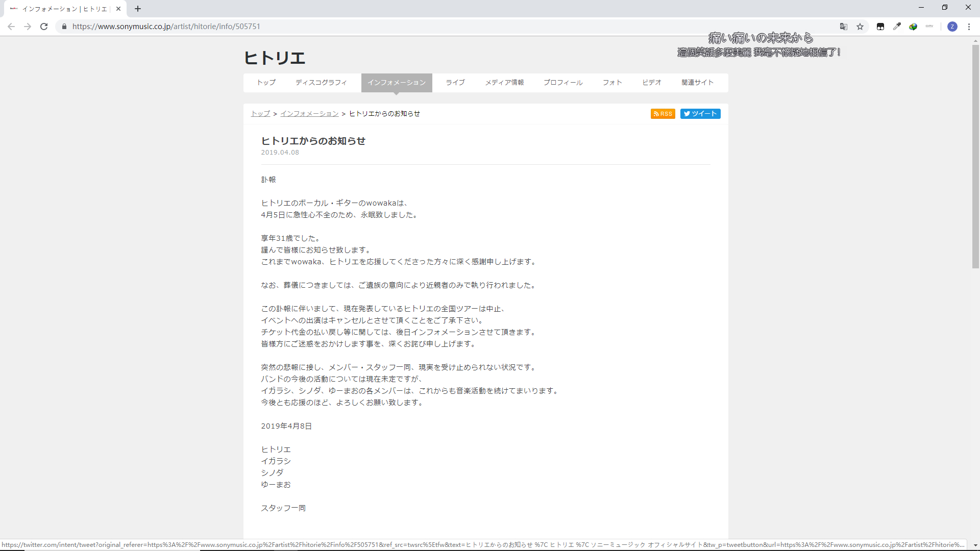Image resolution: width=980 pixels, height=551 pixels.
Task: Open the 関連サイト nav tab
Action: [x=698, y=83]
